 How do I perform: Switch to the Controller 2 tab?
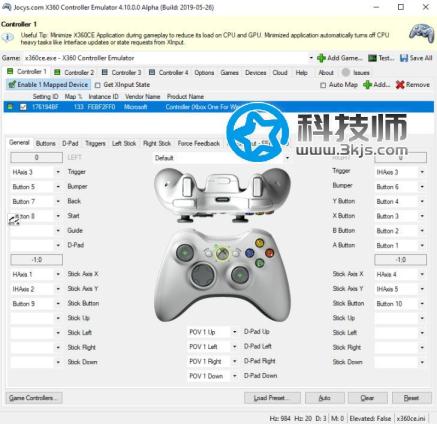(x=74, y=72)
